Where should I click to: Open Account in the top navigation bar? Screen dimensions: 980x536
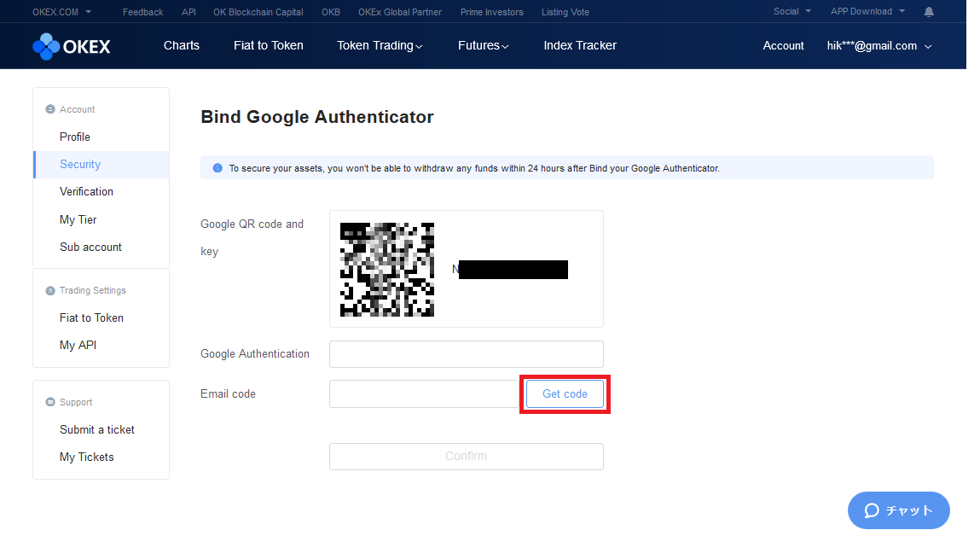click(x=783, y=46)
